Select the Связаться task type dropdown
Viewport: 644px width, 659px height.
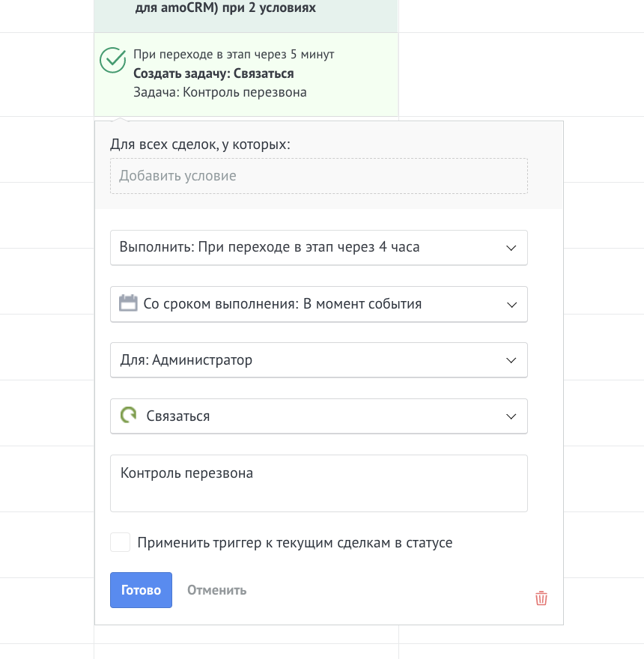click(319, 416)
